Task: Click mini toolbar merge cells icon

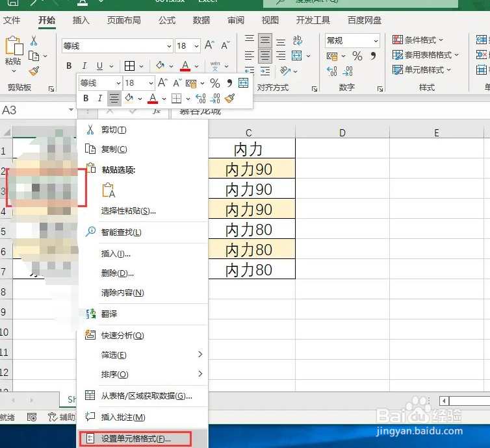Action: pos(243,82)
